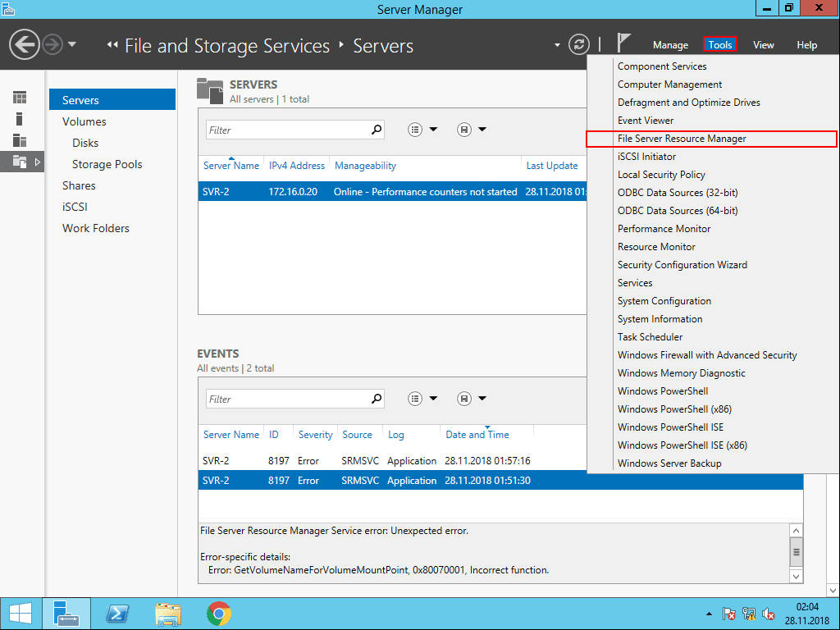Open Chrome from the taskbar
The width and height of the screenshot is (840, 630).
click(x=218, y=613)
